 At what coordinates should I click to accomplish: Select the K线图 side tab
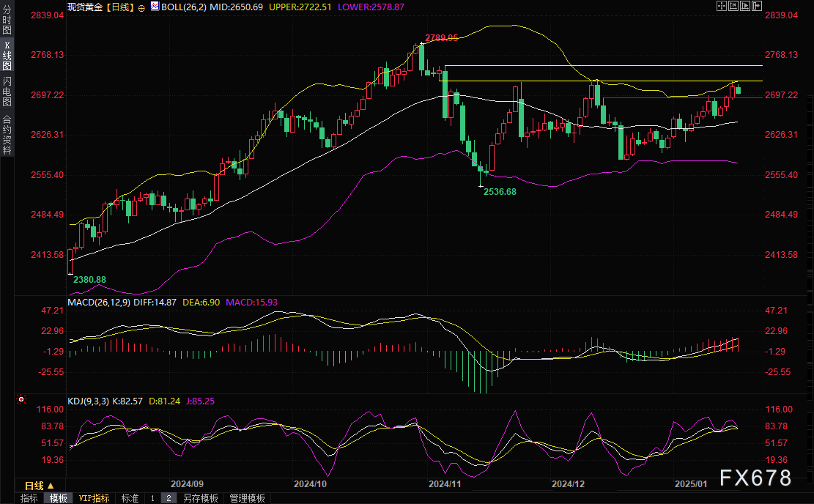[x=7, y=55]
